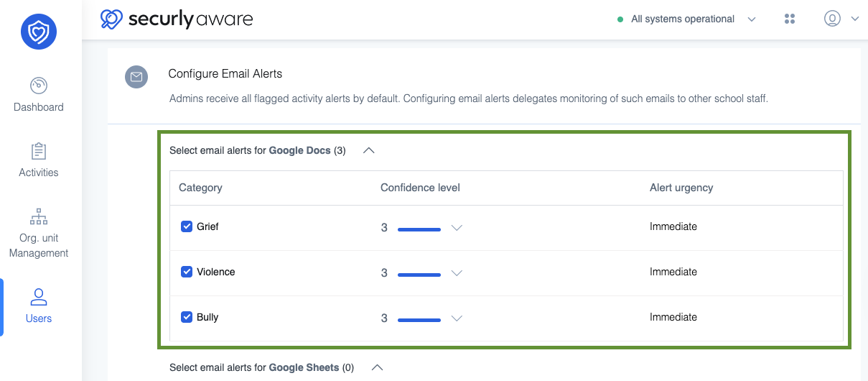Image resolution: width=868 pixels, height=381 pixels.
Task: Open the user profile avatar icon
Action: tap(832, 19)
